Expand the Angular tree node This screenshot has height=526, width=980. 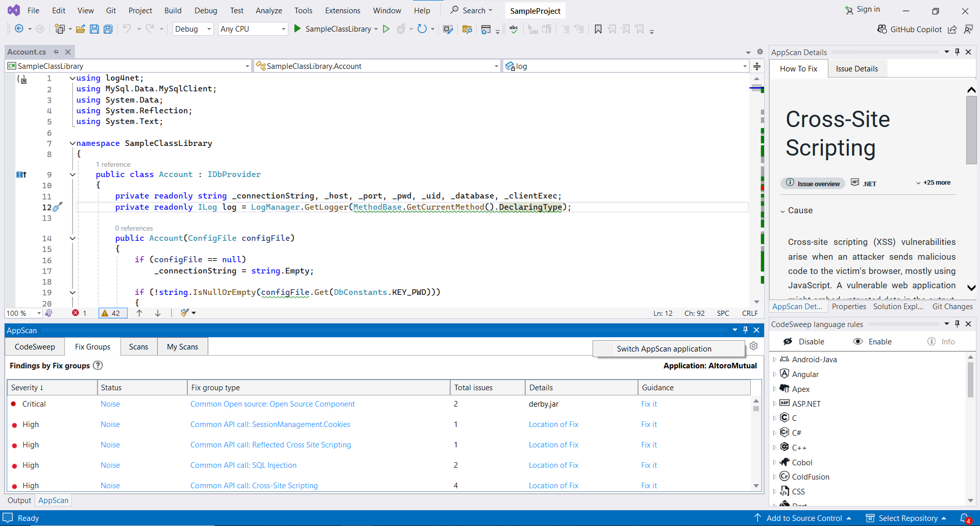[x=775, y=374]
